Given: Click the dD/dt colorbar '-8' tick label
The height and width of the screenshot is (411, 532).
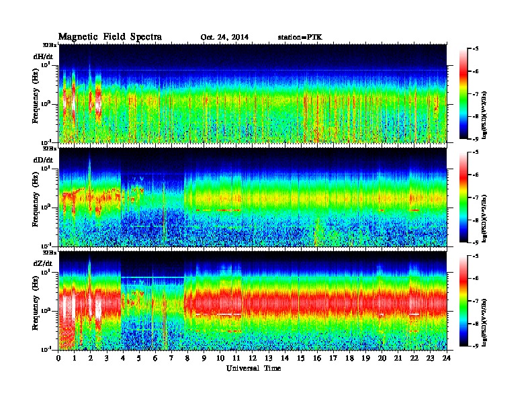Looking at the screenshot, I should [x=476, y=220].
